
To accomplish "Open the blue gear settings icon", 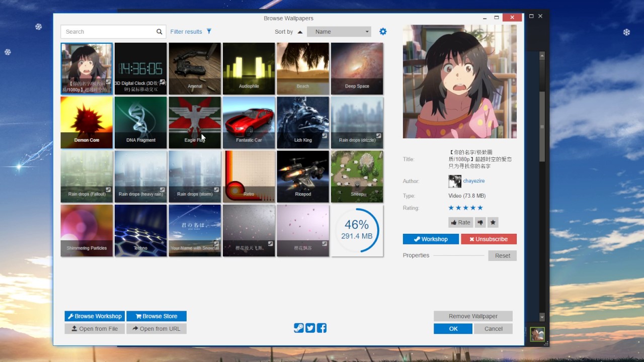I will point(383,31).
